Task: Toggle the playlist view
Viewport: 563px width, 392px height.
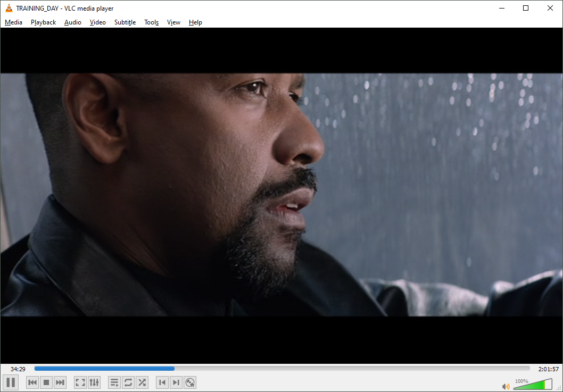Action: [114, 382]
